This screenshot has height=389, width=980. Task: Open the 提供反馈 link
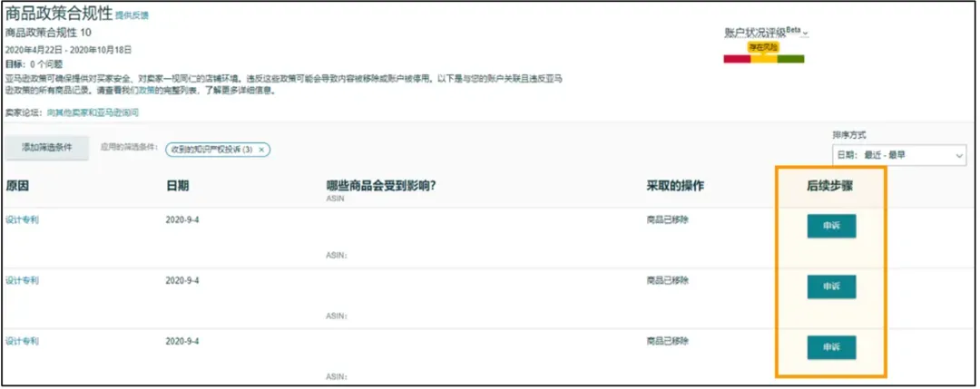132,15
